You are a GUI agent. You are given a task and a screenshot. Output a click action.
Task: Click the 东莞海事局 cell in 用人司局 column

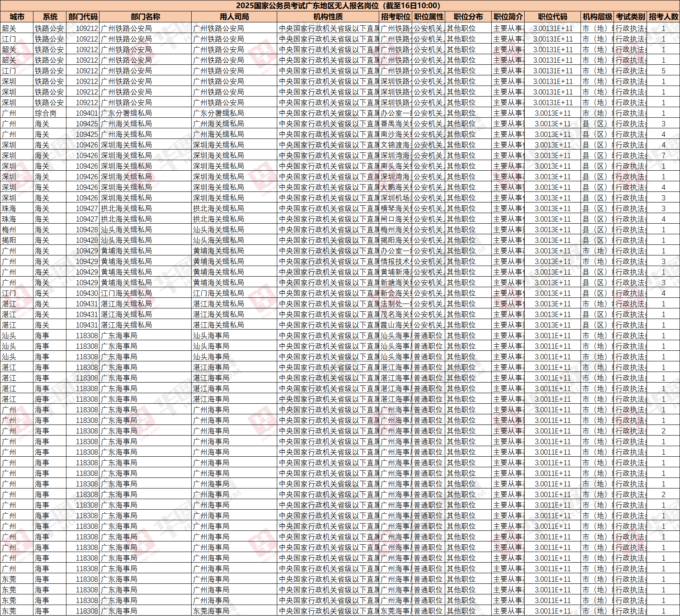tap(234, 611)
